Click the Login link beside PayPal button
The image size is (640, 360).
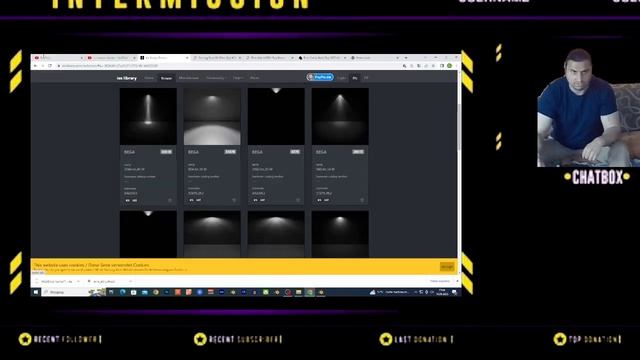342,78
